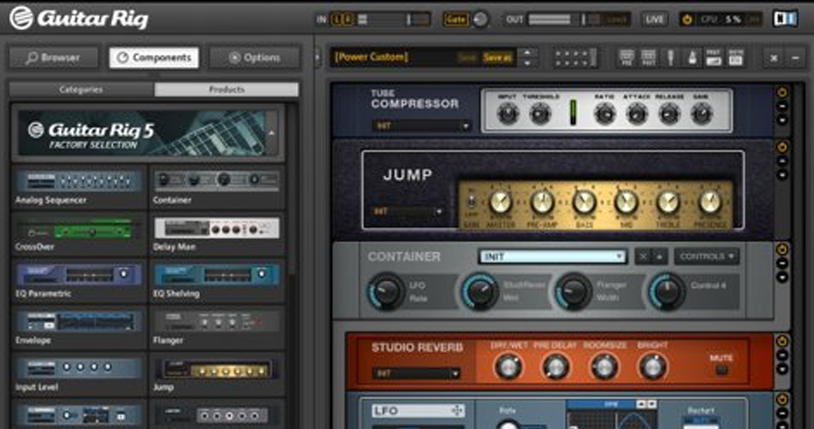
Task: Open the preset volume icon in toolbar
Action: 714,58
